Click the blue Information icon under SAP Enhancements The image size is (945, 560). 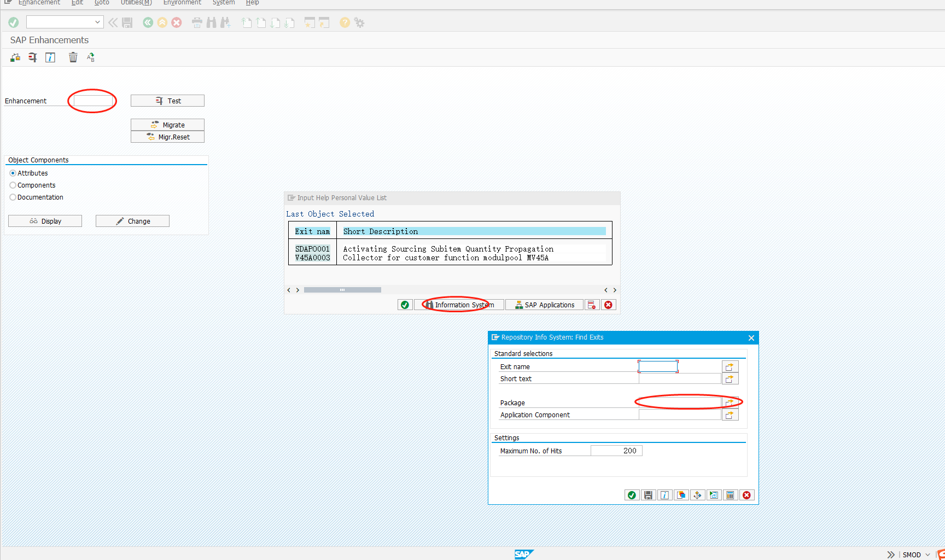[x=50, y=57]
